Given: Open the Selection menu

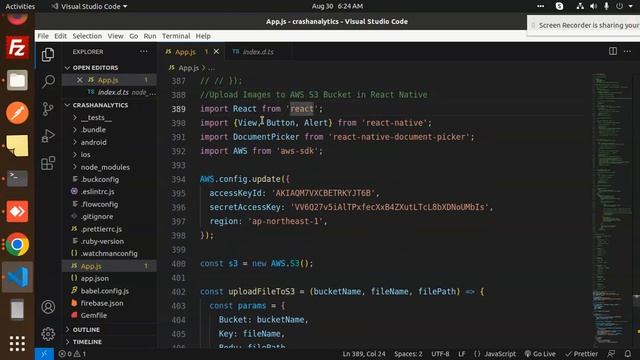Looking at the screenshot, I should 87,36.
